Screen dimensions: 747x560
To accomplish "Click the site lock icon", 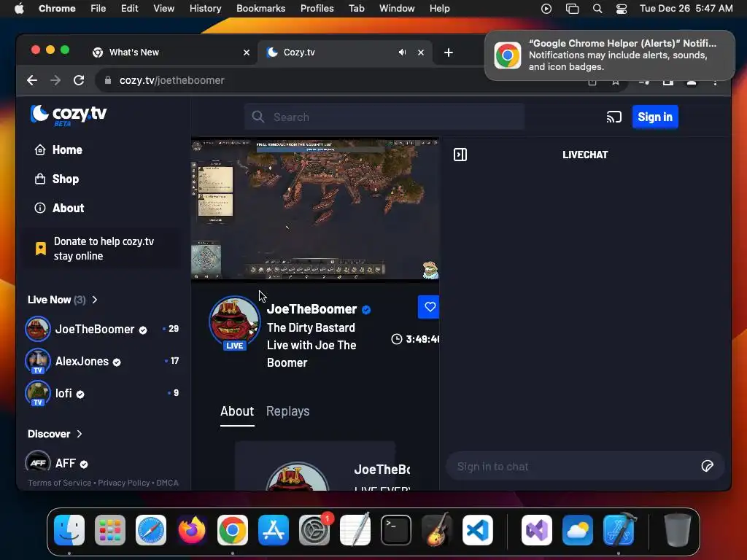I will [108, 80].
